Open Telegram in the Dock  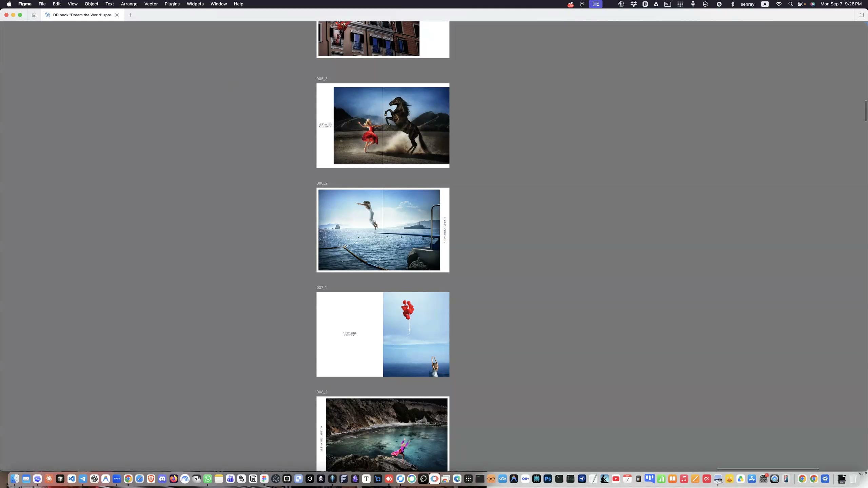[83, 479]
